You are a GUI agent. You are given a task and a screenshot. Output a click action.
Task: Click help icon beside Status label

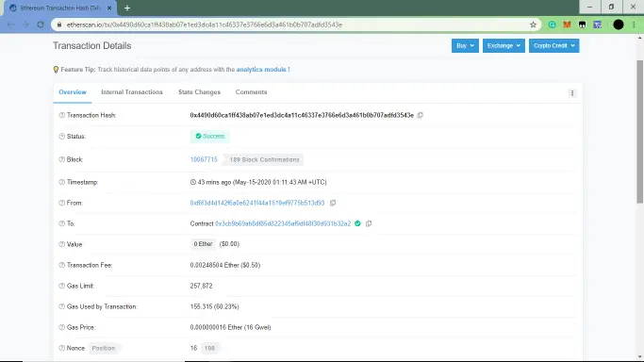[x=61, y=137]
